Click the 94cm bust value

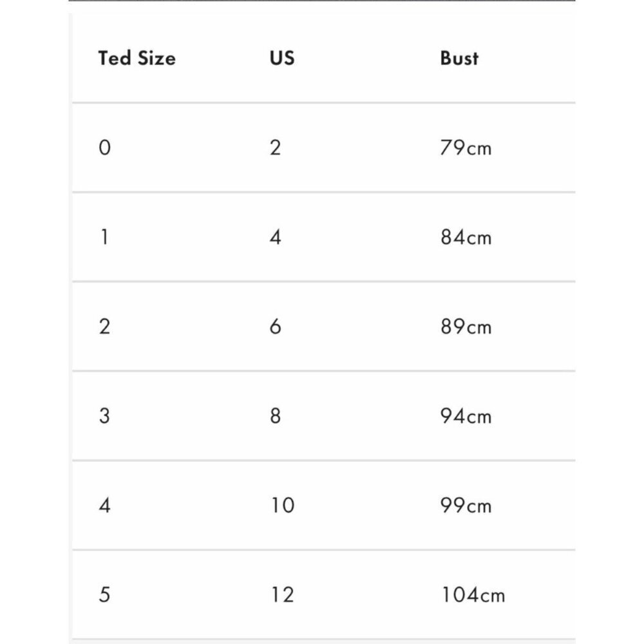(x=466, y=415)
